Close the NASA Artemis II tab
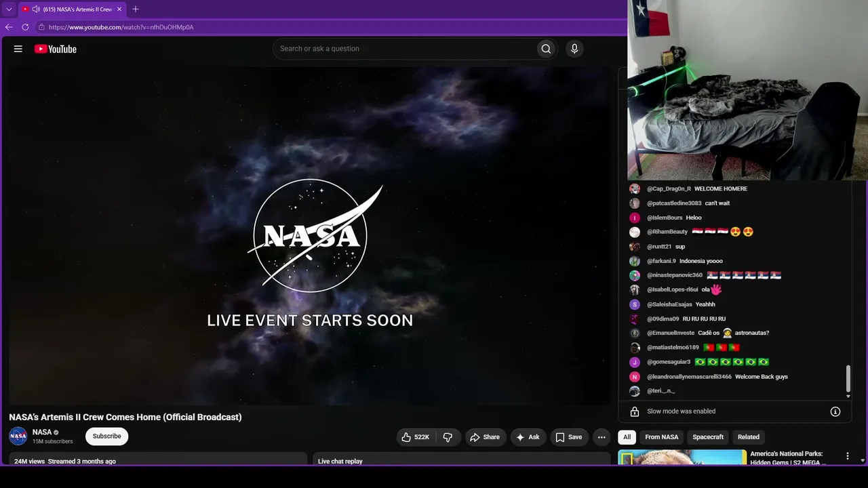The width and height of the screenshot is (868, 488). (x=119, y=9)
